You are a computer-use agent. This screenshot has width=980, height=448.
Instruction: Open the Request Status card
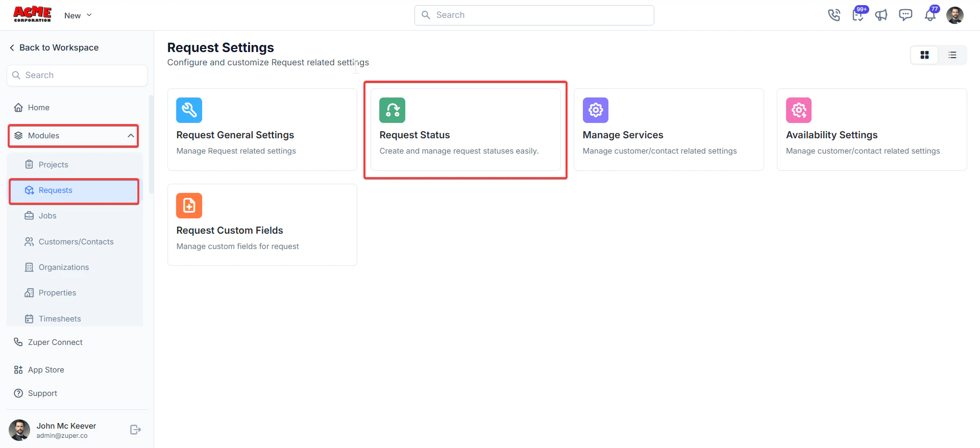465,130
